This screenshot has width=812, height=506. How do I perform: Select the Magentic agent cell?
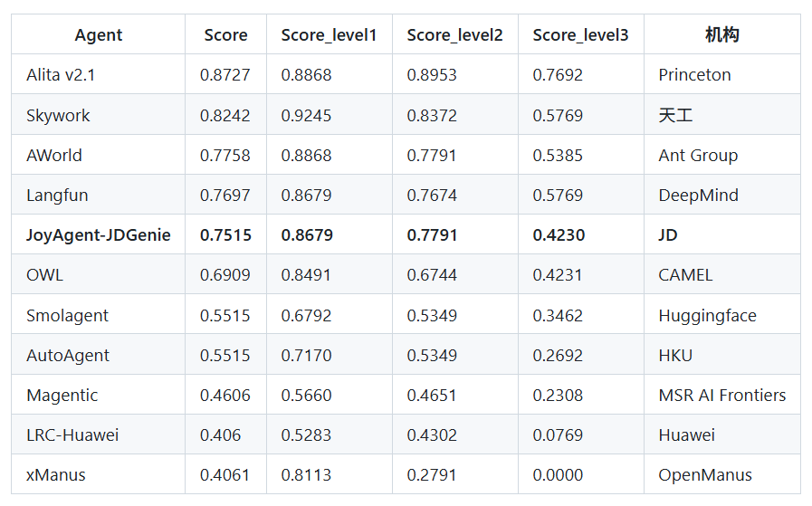click(99, 394)
